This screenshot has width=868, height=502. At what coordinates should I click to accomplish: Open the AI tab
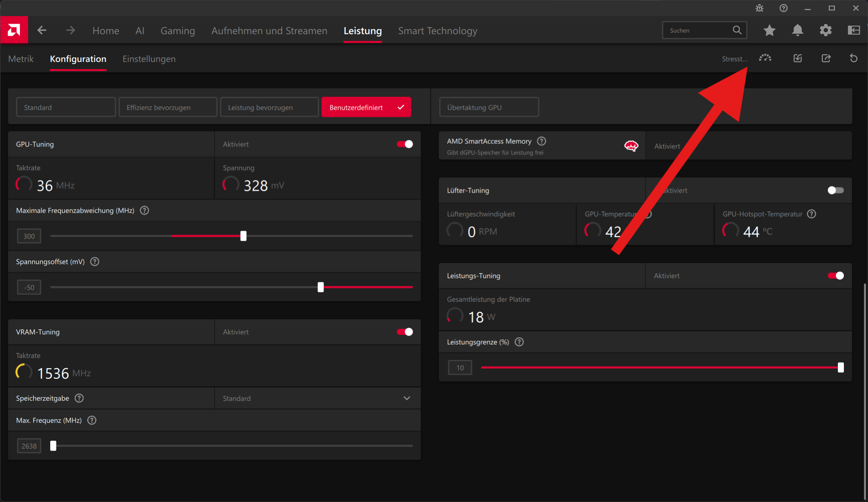pyautogui.click(x=140, y=31)
